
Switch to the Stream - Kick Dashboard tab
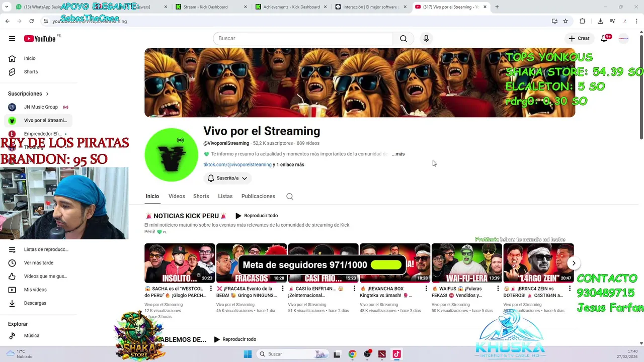click(x=211, y=7)
